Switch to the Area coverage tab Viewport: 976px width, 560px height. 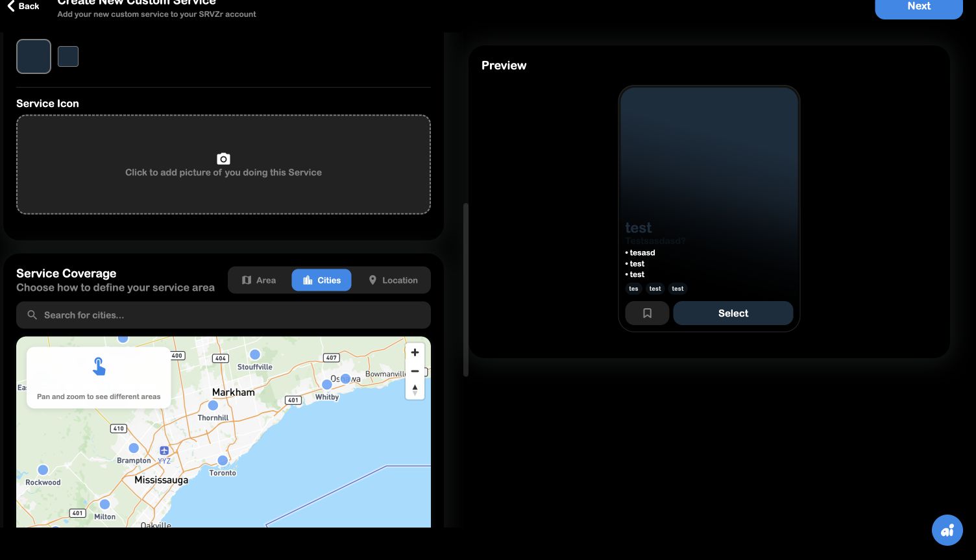258,280
